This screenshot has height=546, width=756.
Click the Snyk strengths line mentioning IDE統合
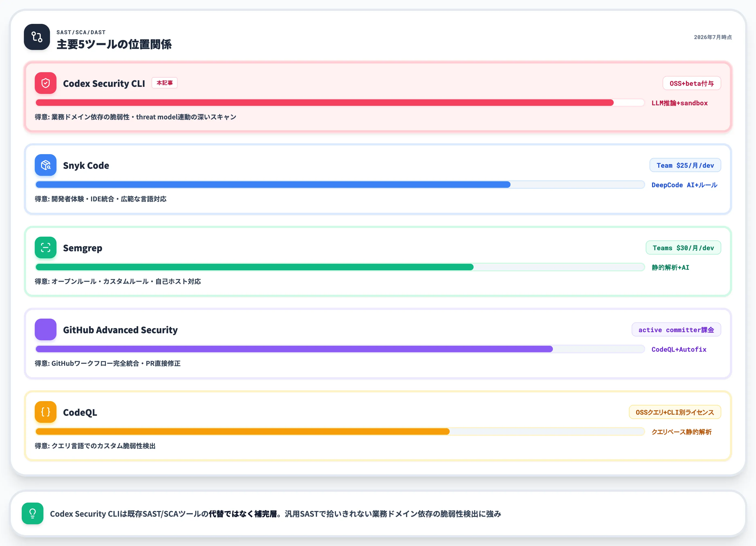[101, 199]
